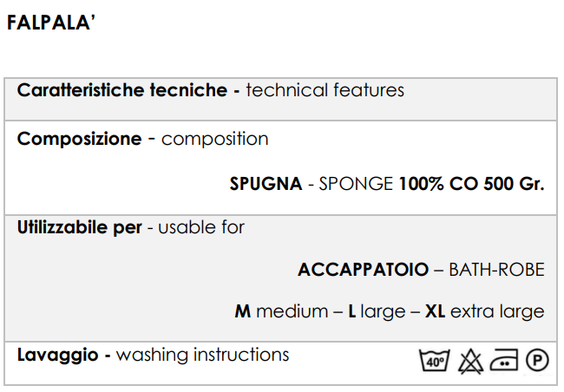Click the 40° wash tub symbol

(434, 362)
